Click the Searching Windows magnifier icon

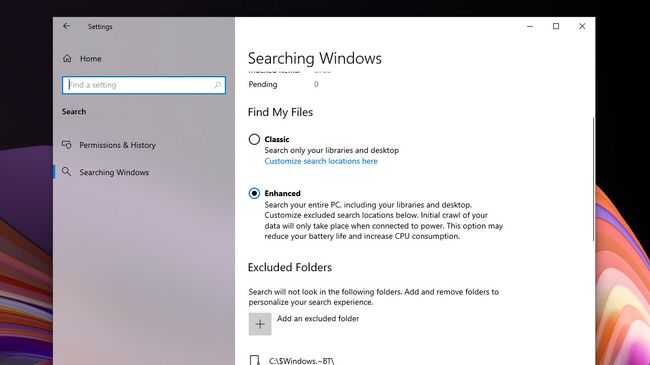coord(66,172)
